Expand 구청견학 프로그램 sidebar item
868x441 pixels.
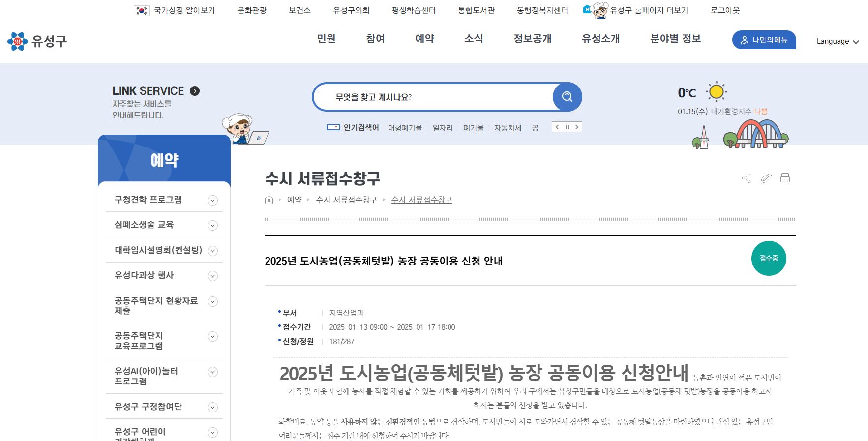[x=212, y=200]
